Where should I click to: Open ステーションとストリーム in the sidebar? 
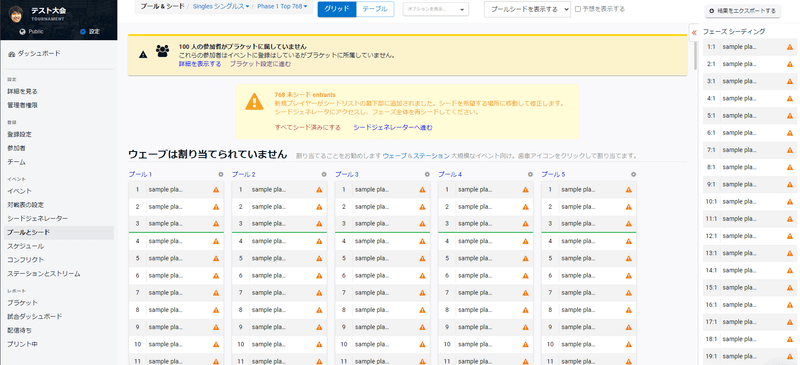point(44,274)
